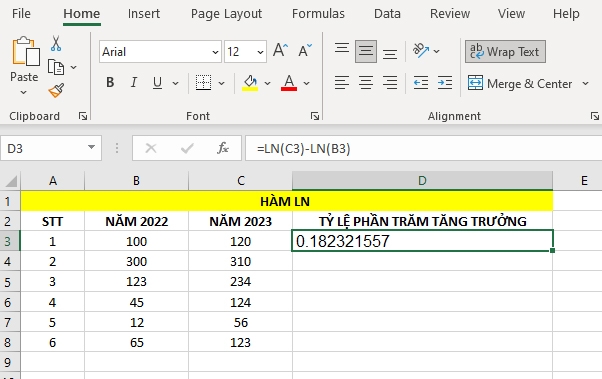Screen dimensions: 602x379
Task: Open the Name Box dropdown arrow
Action: 91,147
